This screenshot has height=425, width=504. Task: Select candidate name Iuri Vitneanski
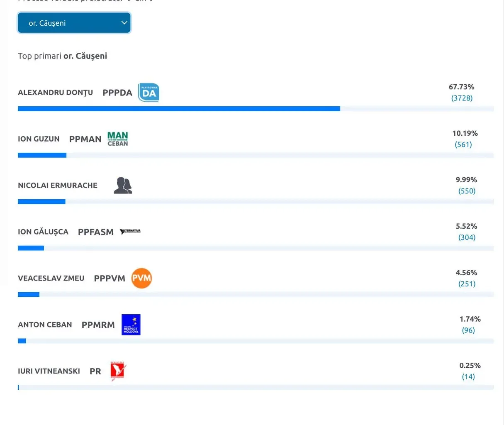pos(49,371)
